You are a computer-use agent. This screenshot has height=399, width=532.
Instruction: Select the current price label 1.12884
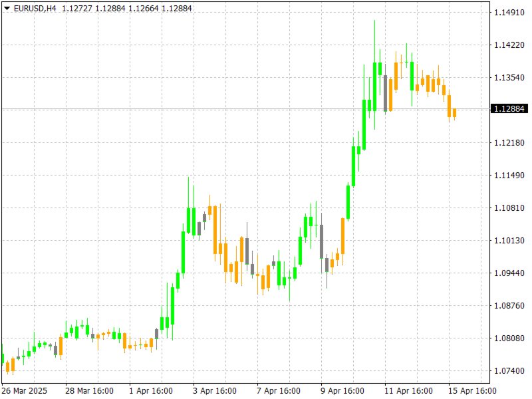point(509,108)
